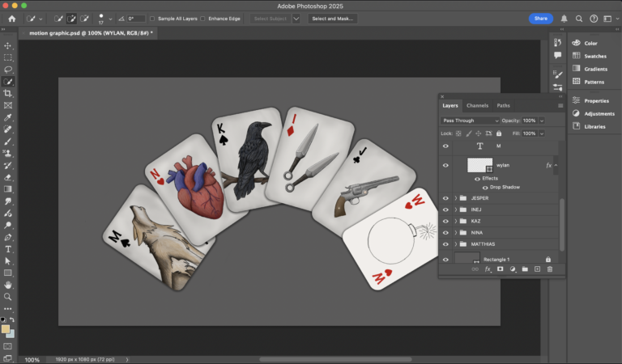
Task: Select the Path Selection tool
Action: [8, 261]
